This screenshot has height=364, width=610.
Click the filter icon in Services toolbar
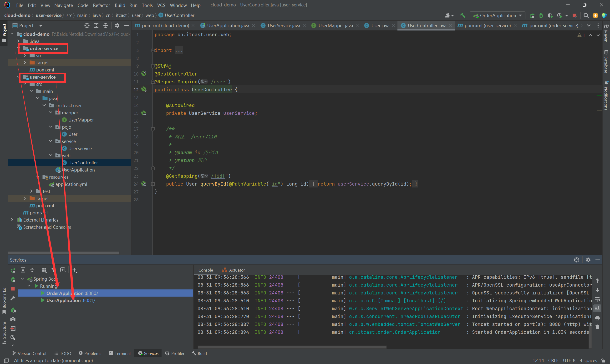point(53,270)
